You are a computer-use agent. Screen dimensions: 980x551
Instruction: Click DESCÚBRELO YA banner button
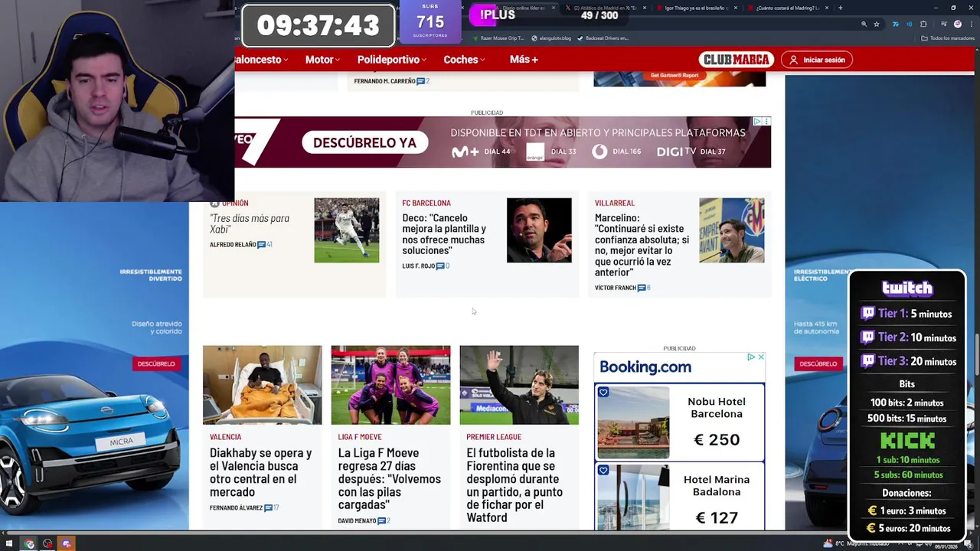click(x=364, y=142)
